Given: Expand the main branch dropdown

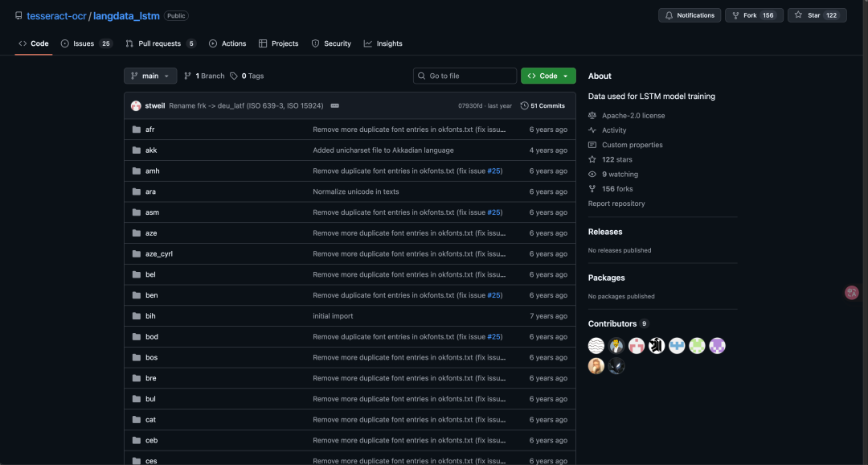Looking at the screenshot, I should point(150,76).
